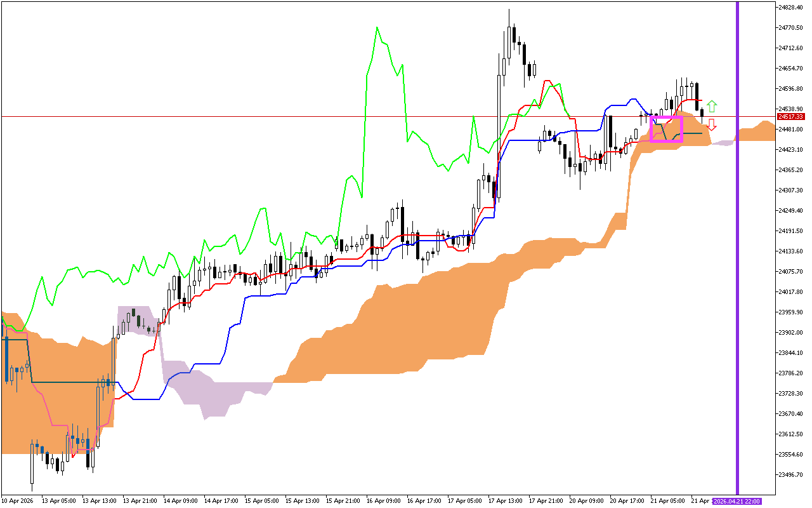
Task: Click the 14 Apr 17:00 time label
Action: click(220, 501)
